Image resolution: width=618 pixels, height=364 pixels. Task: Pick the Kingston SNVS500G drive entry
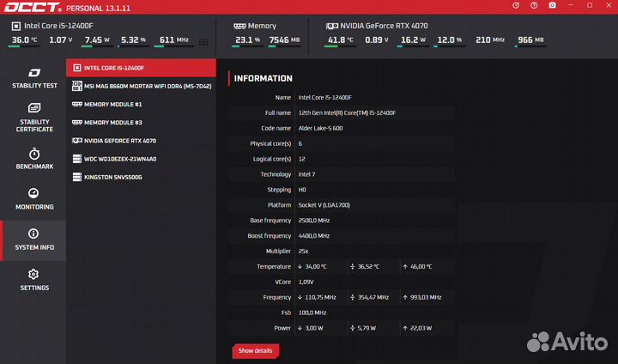pyautogui.click(x=141, y=177)
